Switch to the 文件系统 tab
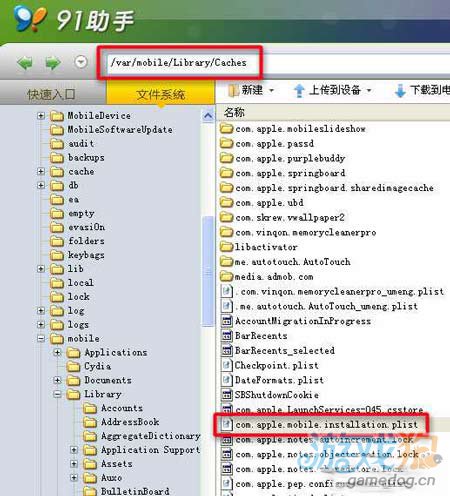This screenshot has width=450, height=496. pos(161,94)
